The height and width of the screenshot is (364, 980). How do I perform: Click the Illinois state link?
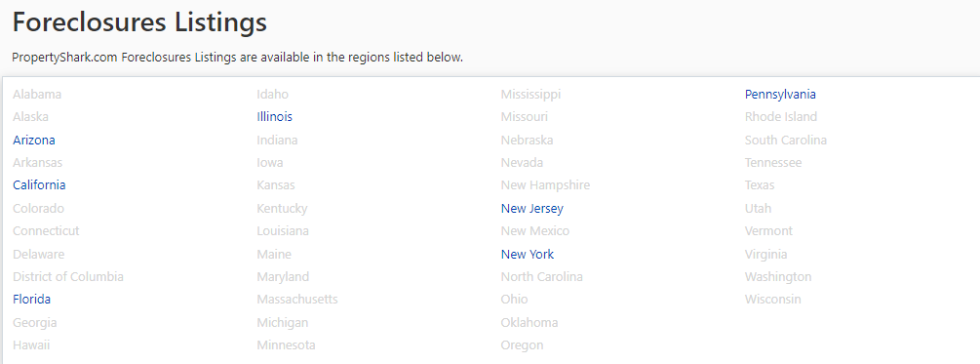pyautogui.click(x=274, y=117)
